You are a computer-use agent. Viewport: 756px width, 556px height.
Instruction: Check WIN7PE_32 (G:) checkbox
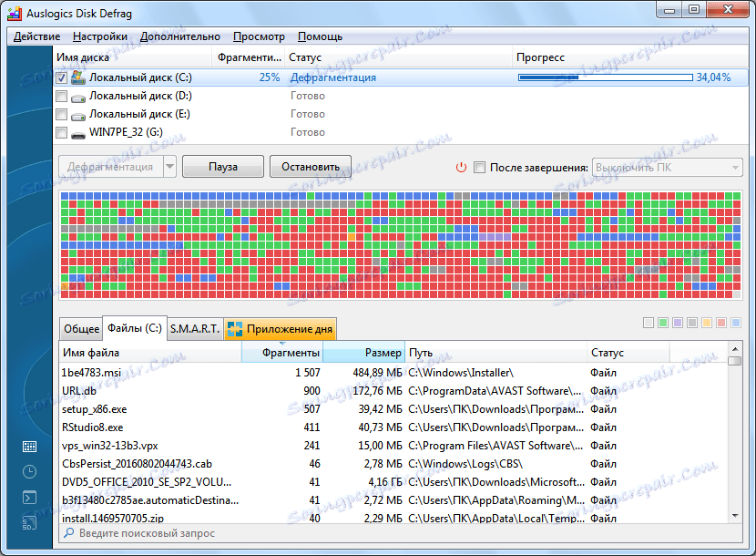pos(61,132)
